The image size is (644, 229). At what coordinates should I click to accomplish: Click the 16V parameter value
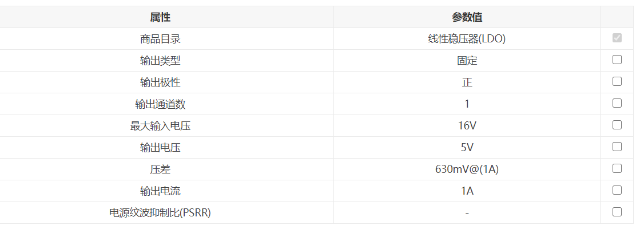[467, 126]
